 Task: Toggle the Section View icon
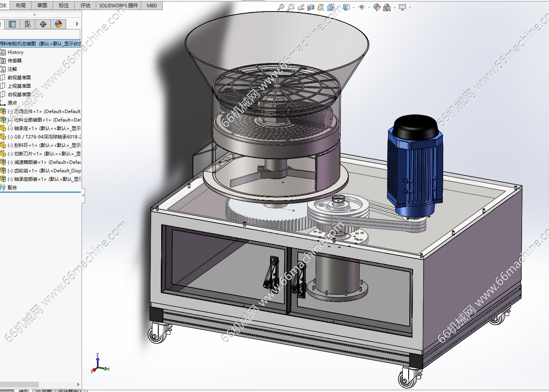pyautogui.click(x=311, y=7)
